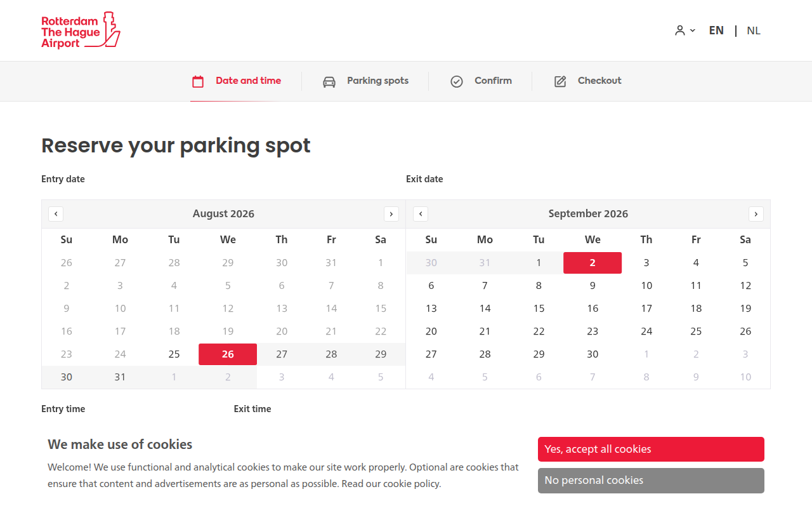Viewport: 812px width, 508px height.
Task: Switch language to NL
Action: pos(754,30)
